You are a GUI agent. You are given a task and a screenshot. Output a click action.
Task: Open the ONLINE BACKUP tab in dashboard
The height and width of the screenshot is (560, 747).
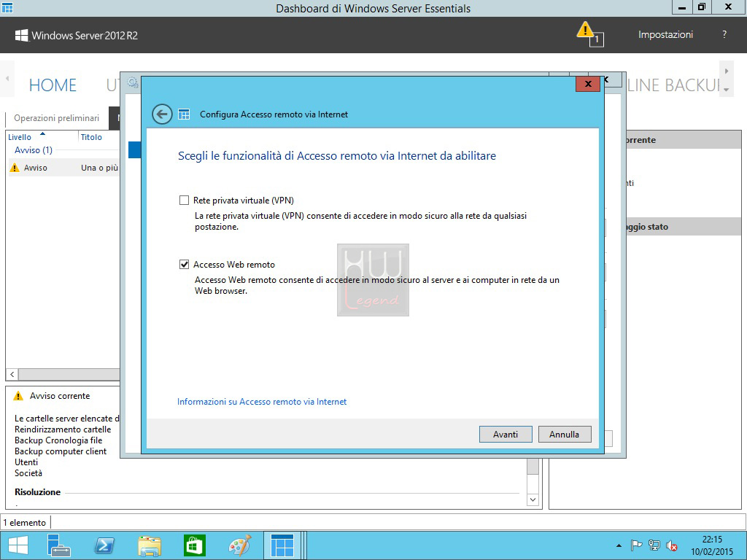[672, 85]
